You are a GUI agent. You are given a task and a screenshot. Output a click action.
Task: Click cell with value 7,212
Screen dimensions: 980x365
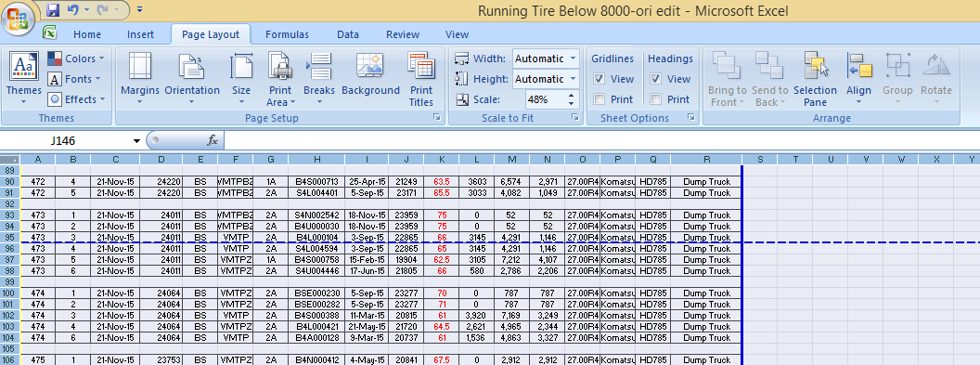coord(512,260)
